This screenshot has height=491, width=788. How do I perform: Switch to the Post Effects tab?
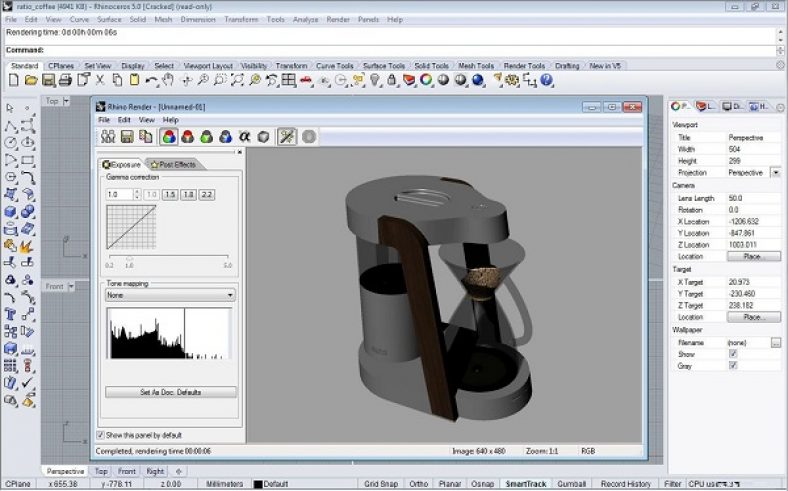176,164
